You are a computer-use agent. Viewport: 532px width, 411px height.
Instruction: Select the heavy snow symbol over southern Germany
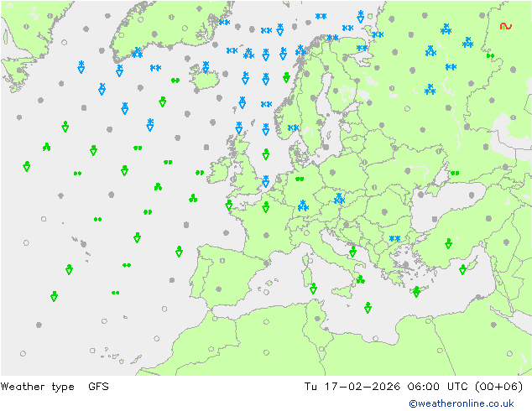click(x=303, y=205)
